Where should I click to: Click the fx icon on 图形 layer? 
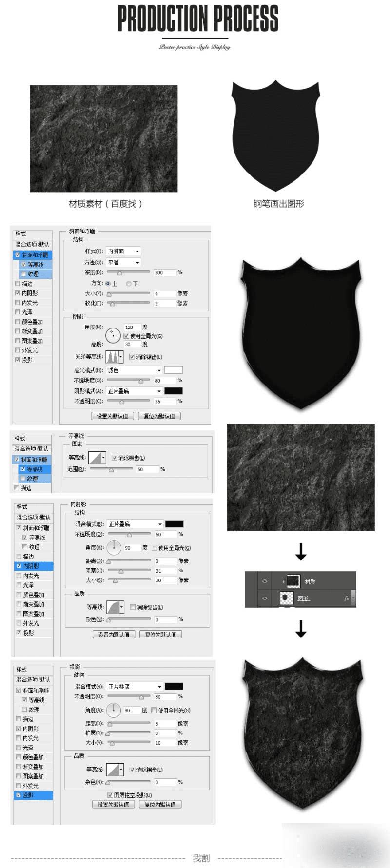(347, 598)
